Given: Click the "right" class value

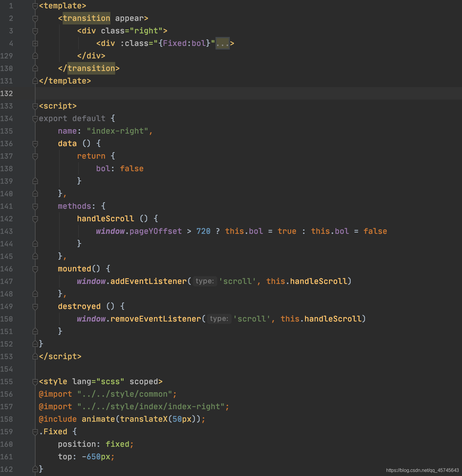Looking at the screenshot, I should click(146, 31).
